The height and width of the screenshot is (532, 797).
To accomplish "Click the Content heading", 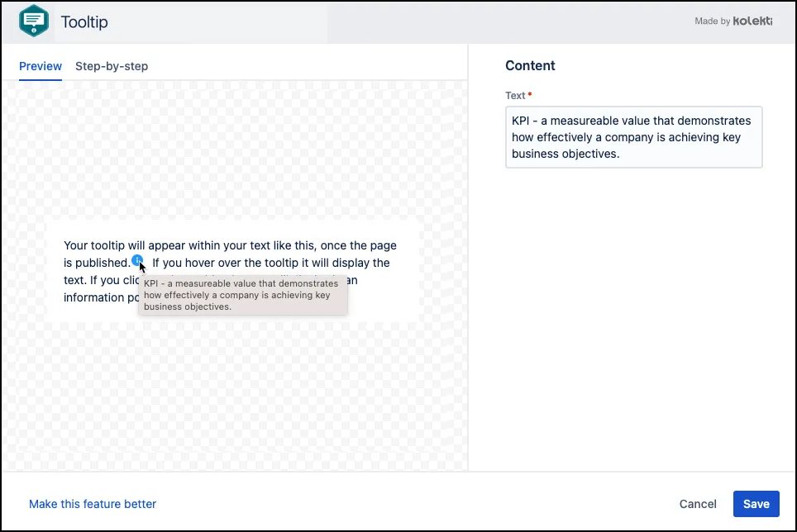I will tap(530, 65).
